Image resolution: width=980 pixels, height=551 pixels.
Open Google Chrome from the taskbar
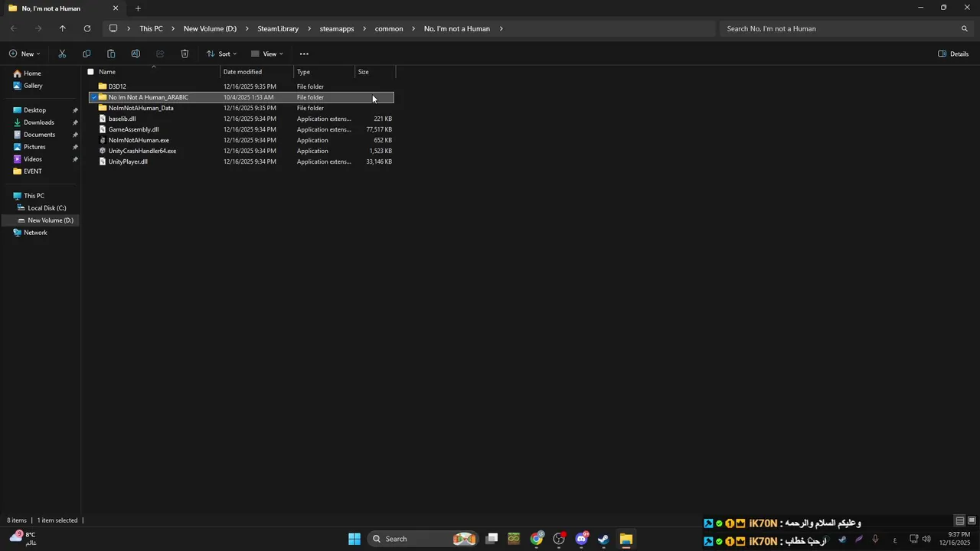click(537, 539)
